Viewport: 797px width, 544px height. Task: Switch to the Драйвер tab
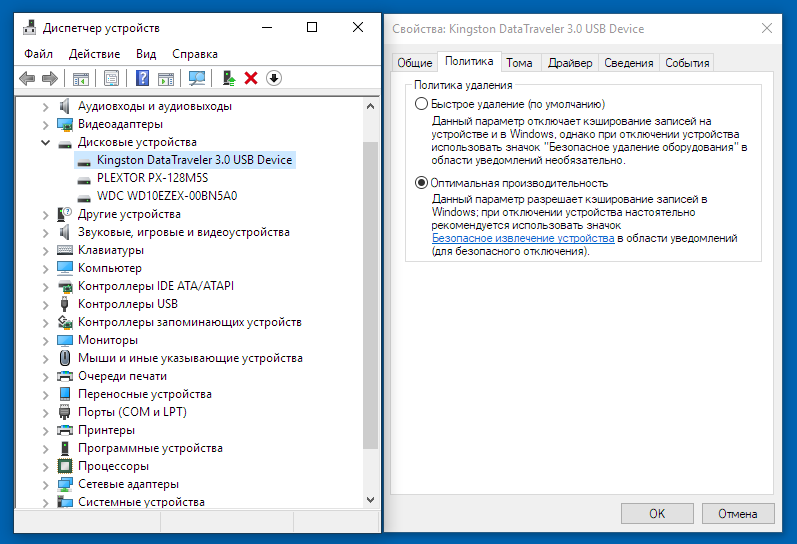[x=570, y=63]
